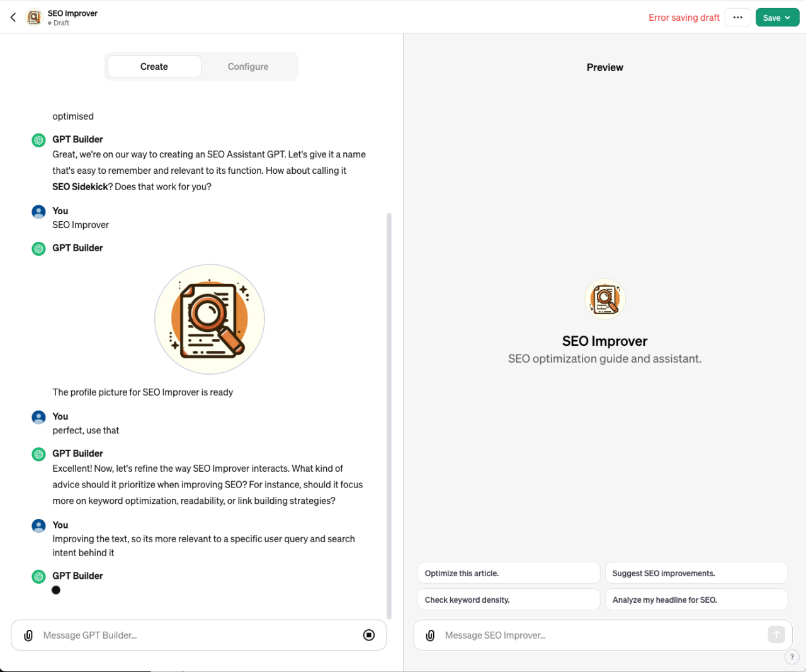Open the help question mark button

792,657
